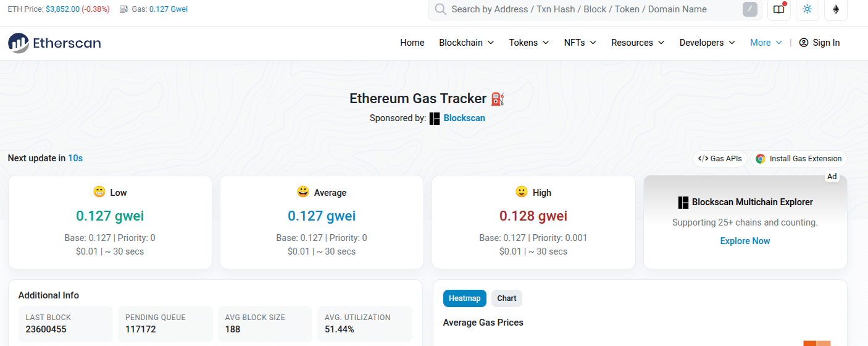
Task: Click the book icon with red dot
Action: tap(778, 9)
